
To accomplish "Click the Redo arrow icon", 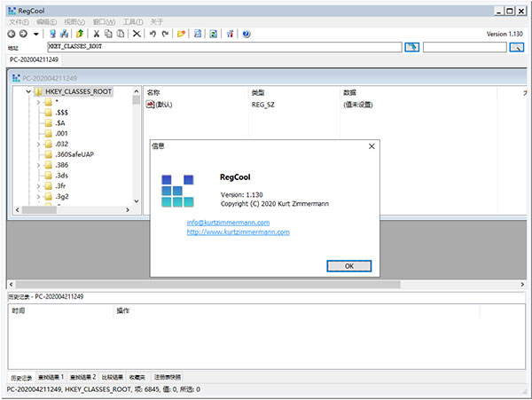I will [x=165, y=34].
